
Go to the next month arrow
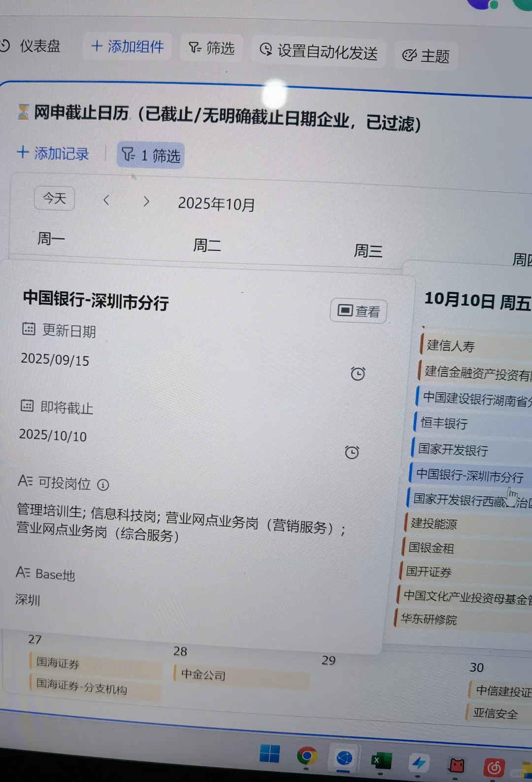tap(146, 201)
